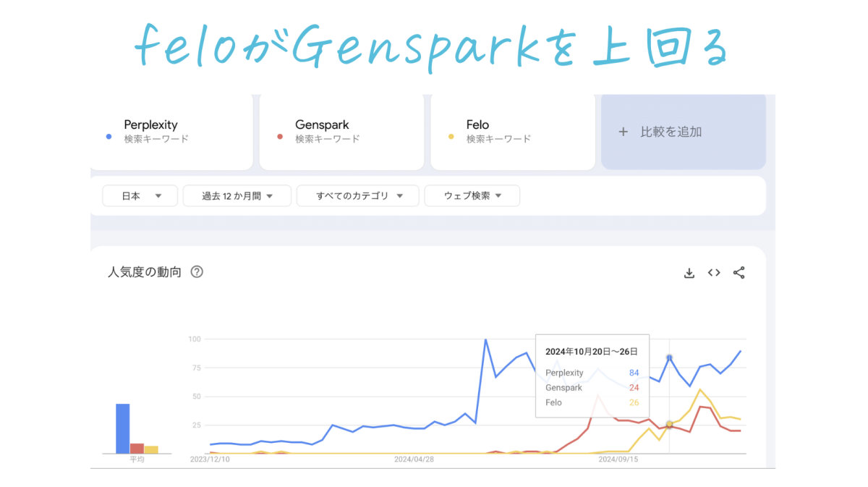Click the yellow Felo data point marker
This screenshot has width=868, height=487.
(669, 424)
